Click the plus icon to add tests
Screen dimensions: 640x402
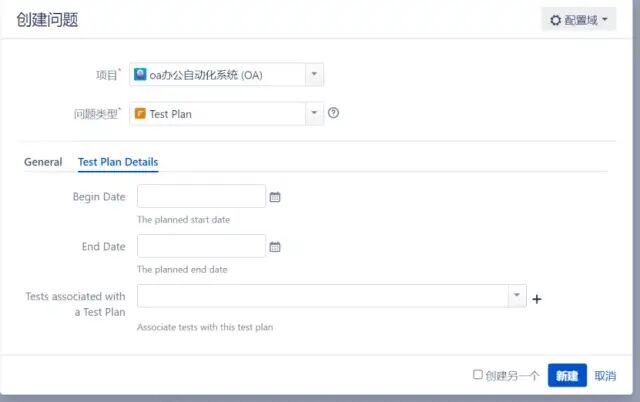(537, 299)
